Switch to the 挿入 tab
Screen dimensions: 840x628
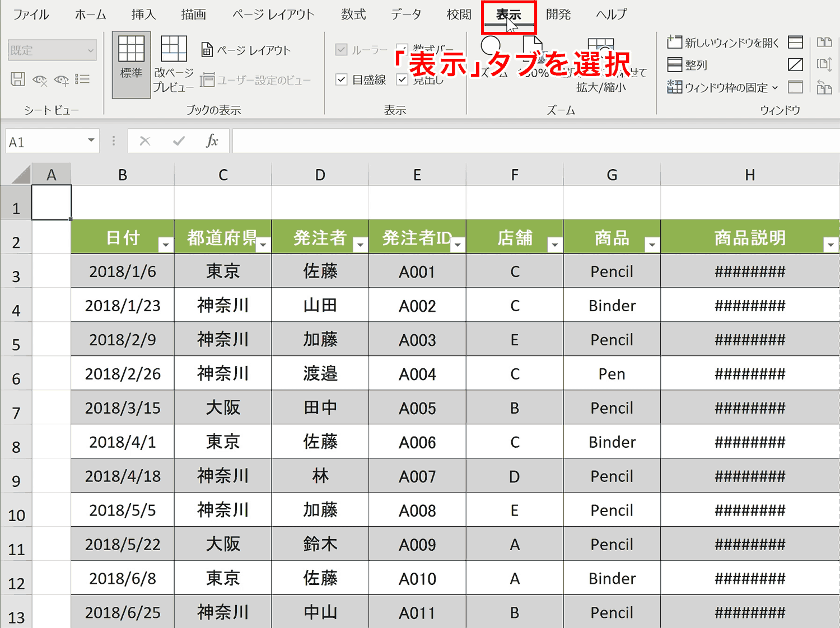[x=143, y=15]
